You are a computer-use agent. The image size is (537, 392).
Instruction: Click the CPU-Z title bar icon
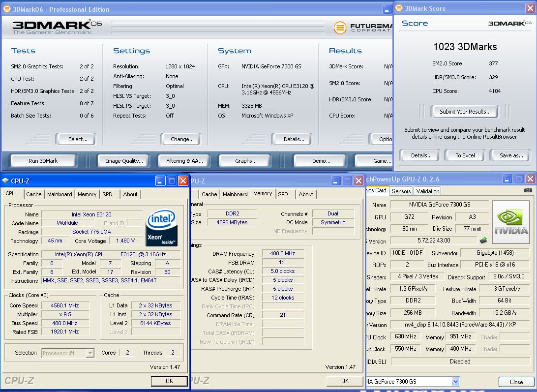5,181
